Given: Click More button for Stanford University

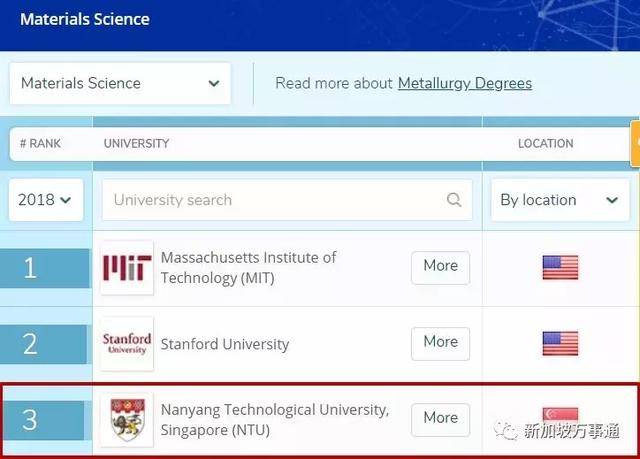Looking at the screenshot, I should (x=440, y=342).
